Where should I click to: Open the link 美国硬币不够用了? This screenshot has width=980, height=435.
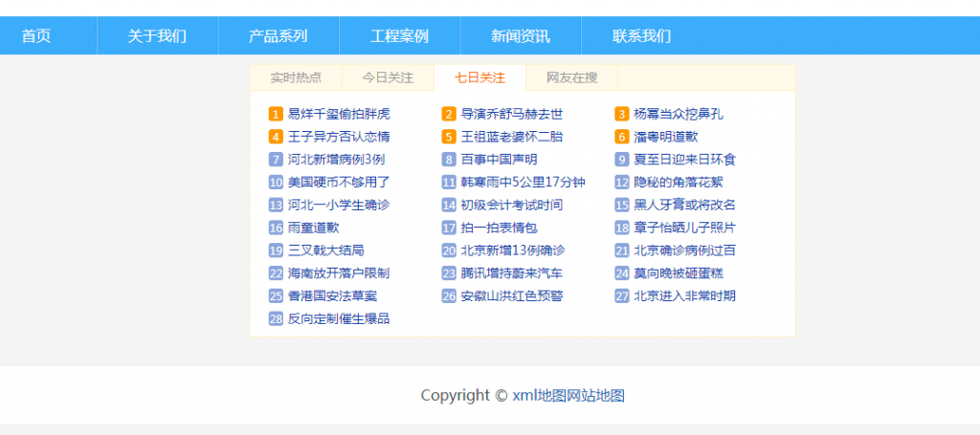click(x=339, y=183)
